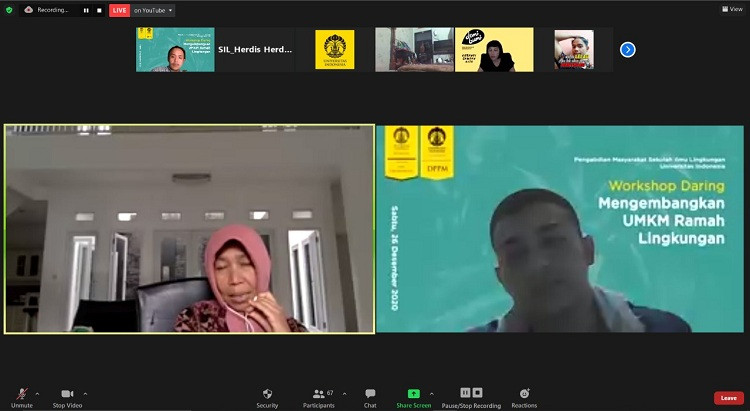750x411 pixels.
Task: Show next participants in thumbnail strip
Action: [628, 49]
